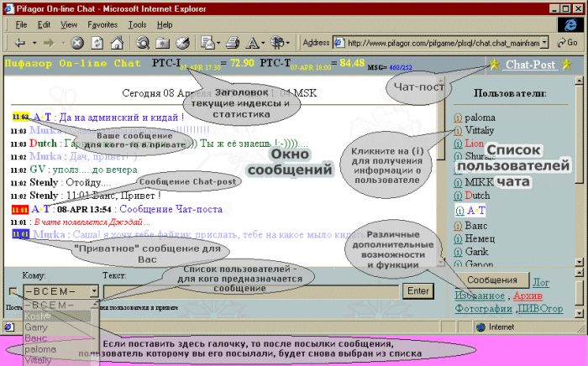
Task: Tick the checkbox left of the Кому list
Action: (13, 291)
